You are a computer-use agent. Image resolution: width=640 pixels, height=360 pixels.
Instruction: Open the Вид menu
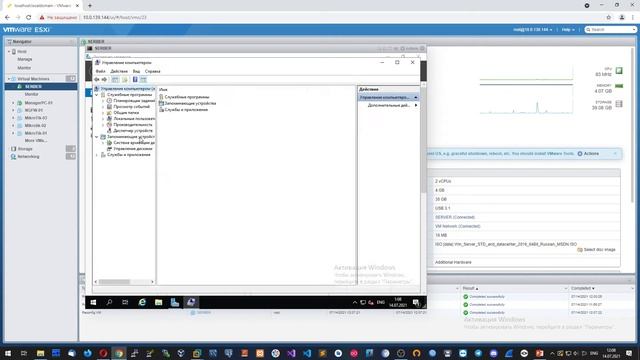[136, 71]
